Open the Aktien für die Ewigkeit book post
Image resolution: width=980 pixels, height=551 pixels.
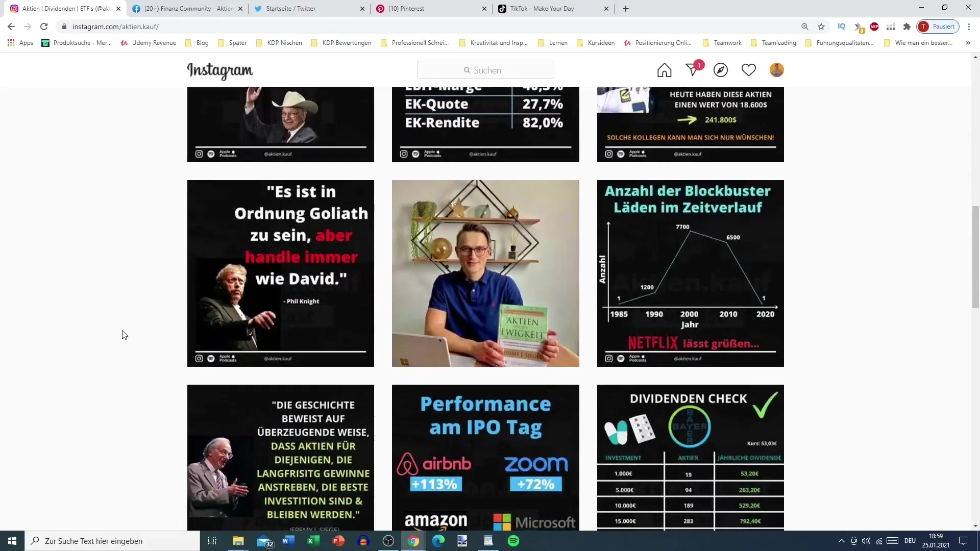[x=485, y=273]
